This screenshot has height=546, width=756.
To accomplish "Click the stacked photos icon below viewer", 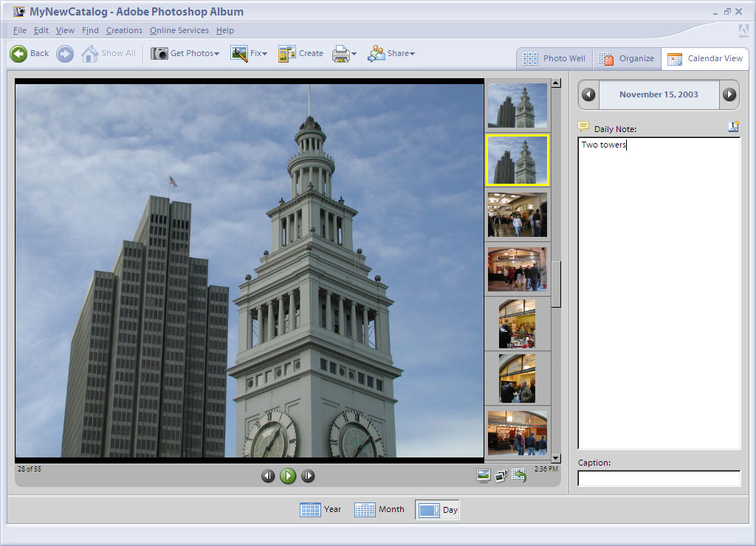I will point(501,476).
